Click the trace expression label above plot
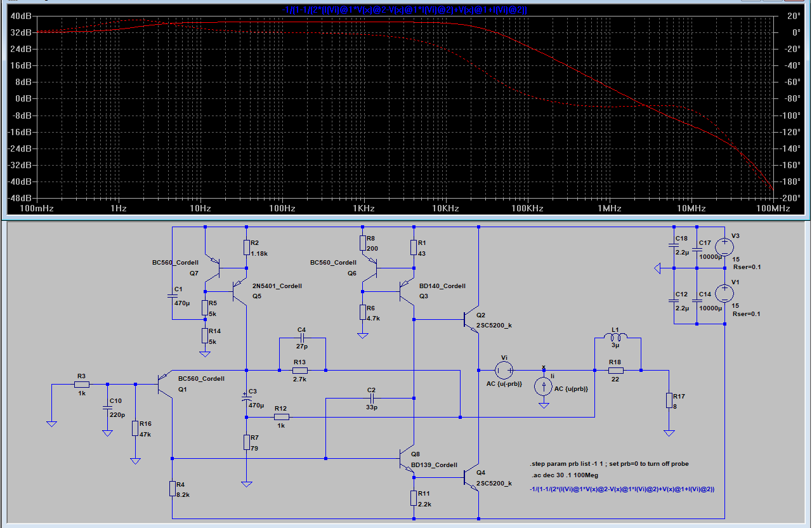The image size is (812, 528). pyautogui.click(x=404, y=10)
